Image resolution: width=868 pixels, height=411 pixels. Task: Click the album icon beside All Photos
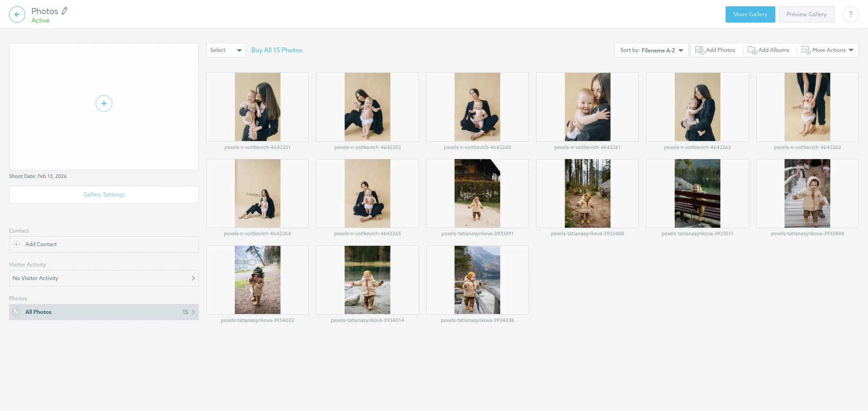point(16,312)
